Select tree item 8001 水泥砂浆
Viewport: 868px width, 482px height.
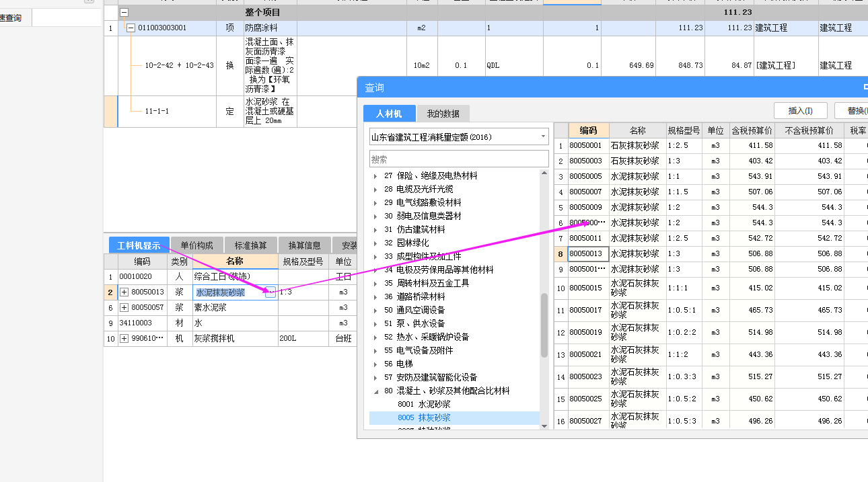tap(424, 405)
